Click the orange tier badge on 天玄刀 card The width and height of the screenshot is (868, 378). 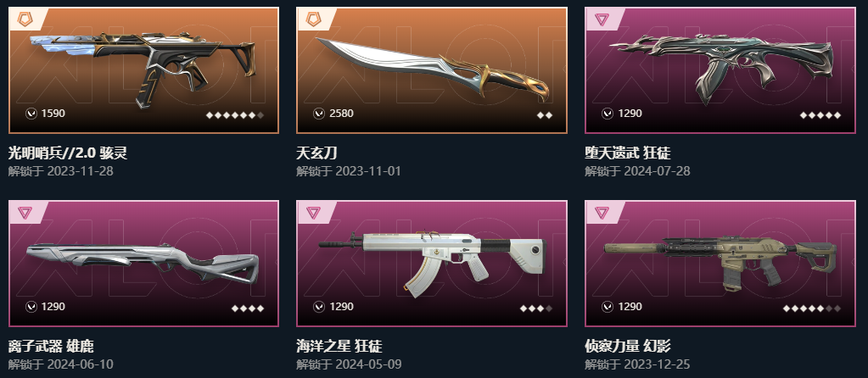[313, 19]
